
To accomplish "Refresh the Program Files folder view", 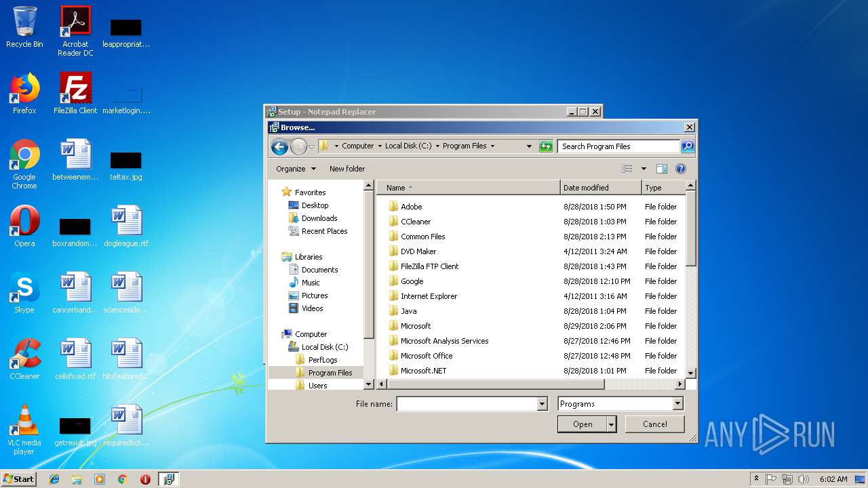I will point(546,146).
